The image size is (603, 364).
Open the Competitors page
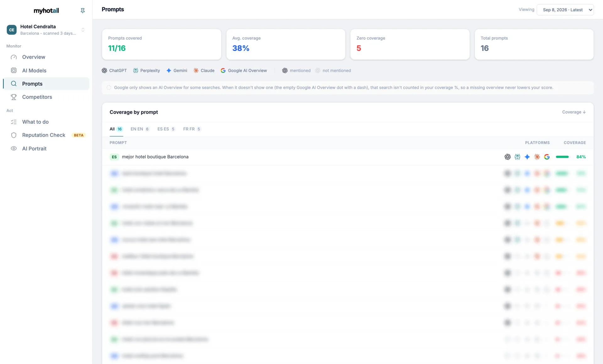[46, 97]
